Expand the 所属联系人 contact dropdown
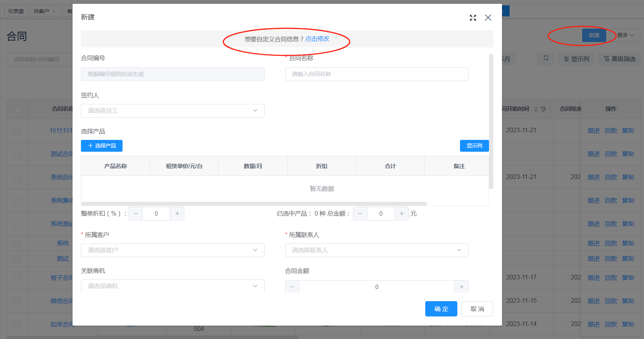 (x=377, y=250)
